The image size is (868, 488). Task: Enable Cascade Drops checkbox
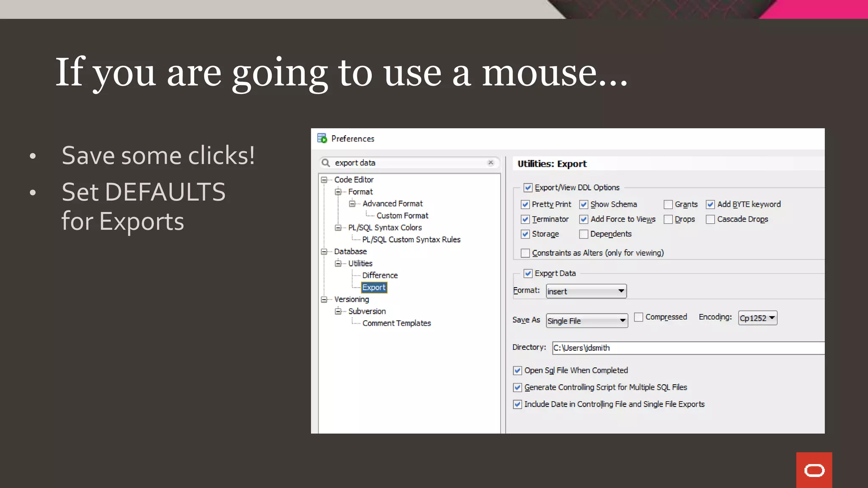710,219
